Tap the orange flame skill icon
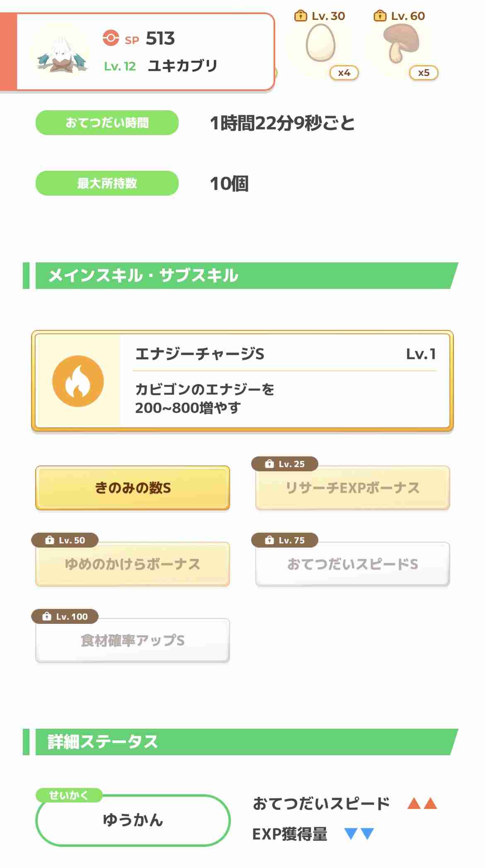 pos(78,381)
